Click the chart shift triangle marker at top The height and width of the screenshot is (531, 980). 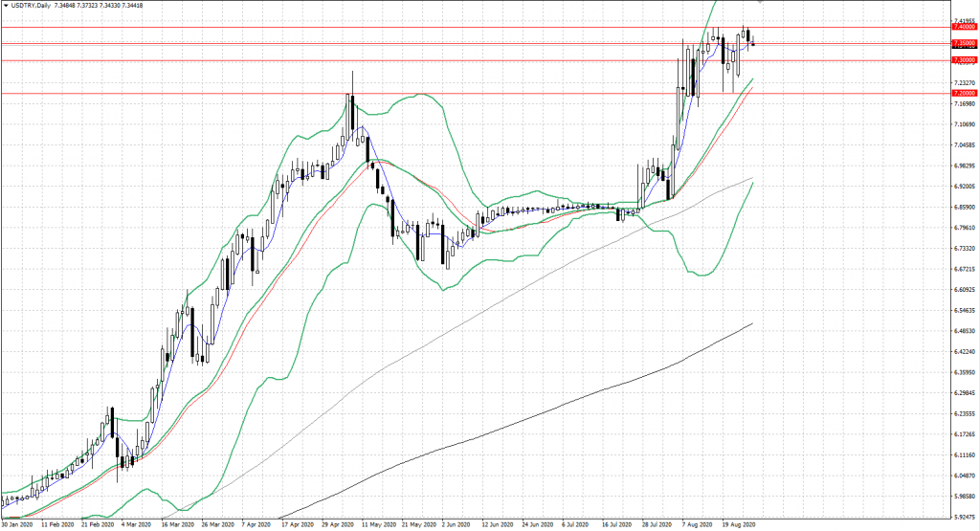point(760,4)
